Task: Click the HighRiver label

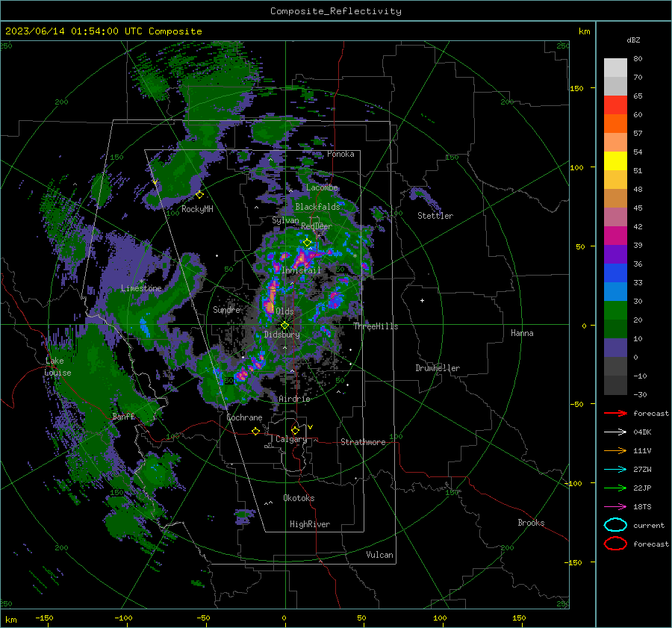Action: [x=309, y=524]
